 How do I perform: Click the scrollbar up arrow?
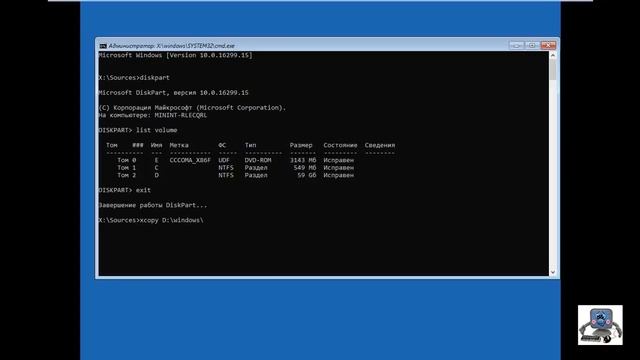(x=553, y=55)
